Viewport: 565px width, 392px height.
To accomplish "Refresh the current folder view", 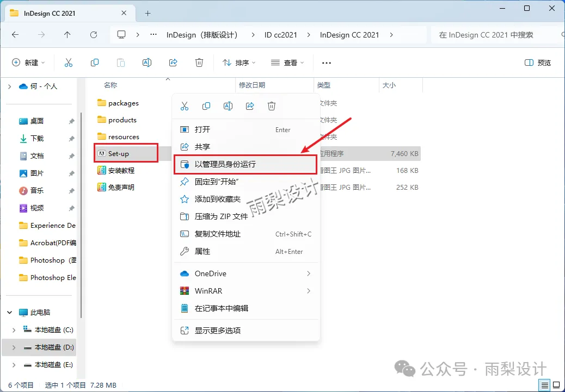I will point(94,35).
